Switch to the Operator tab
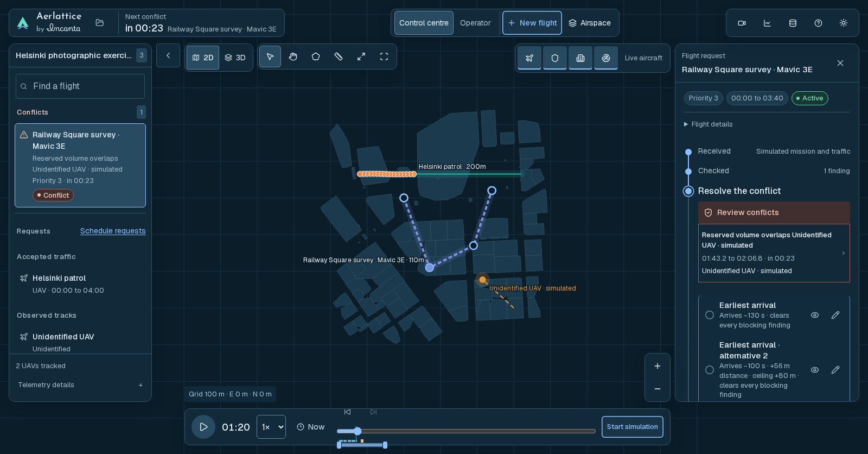 (x=475, y=23)
